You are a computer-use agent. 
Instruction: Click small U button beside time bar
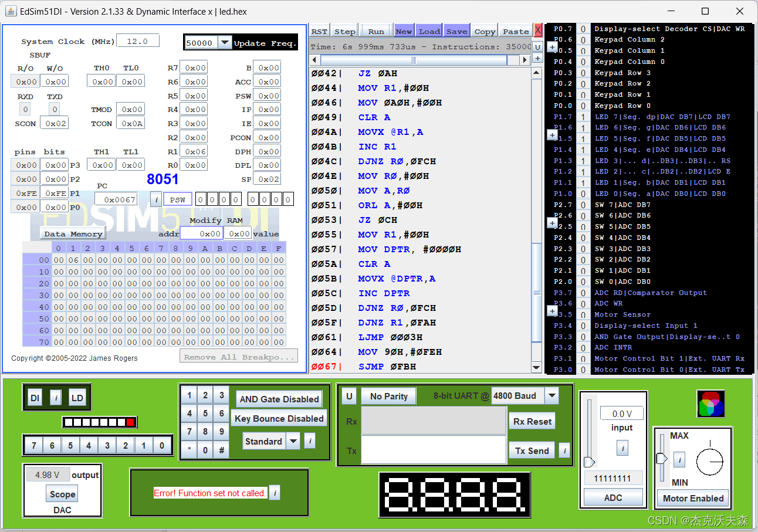(x=537, y=47)
